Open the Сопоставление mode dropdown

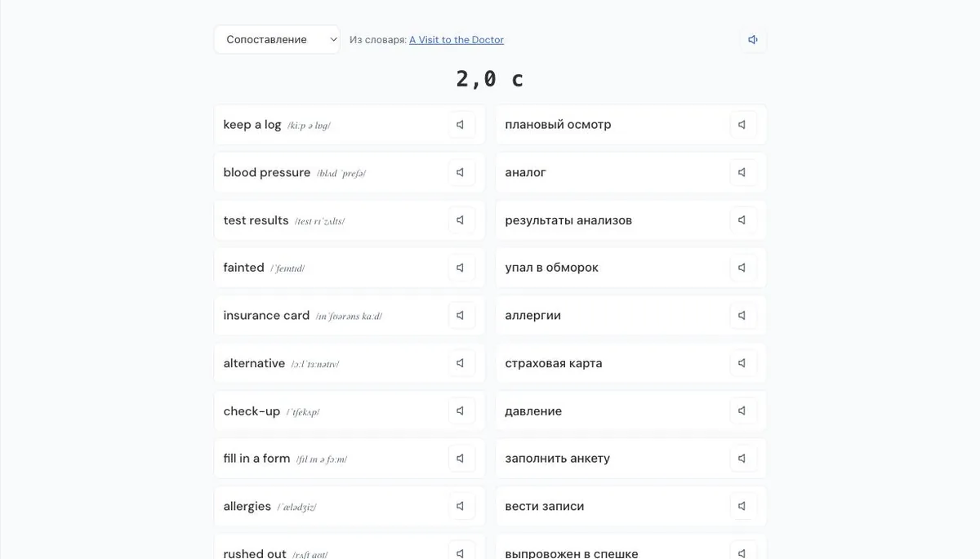click(277, 39)
